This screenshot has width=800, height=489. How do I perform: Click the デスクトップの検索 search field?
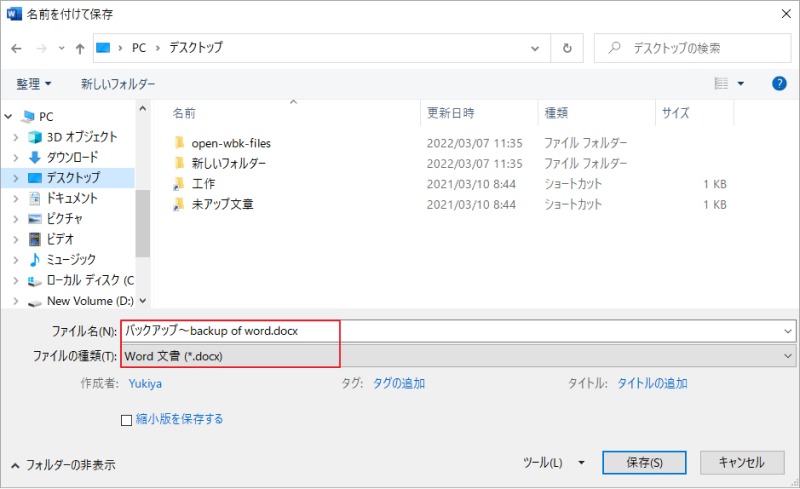692,48
